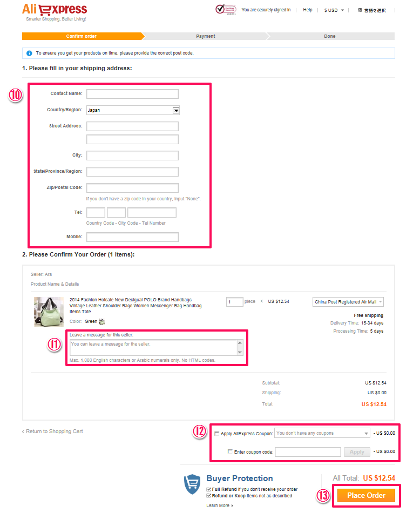
Task: Open the coupons dropdown list
Action: (x=322, y=433)
